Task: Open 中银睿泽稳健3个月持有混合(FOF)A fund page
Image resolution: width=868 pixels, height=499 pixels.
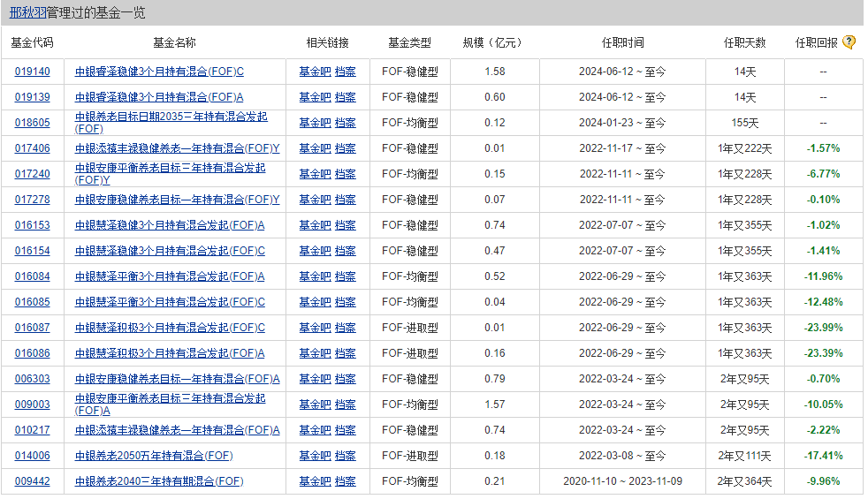Action: [x=159, y=97]
